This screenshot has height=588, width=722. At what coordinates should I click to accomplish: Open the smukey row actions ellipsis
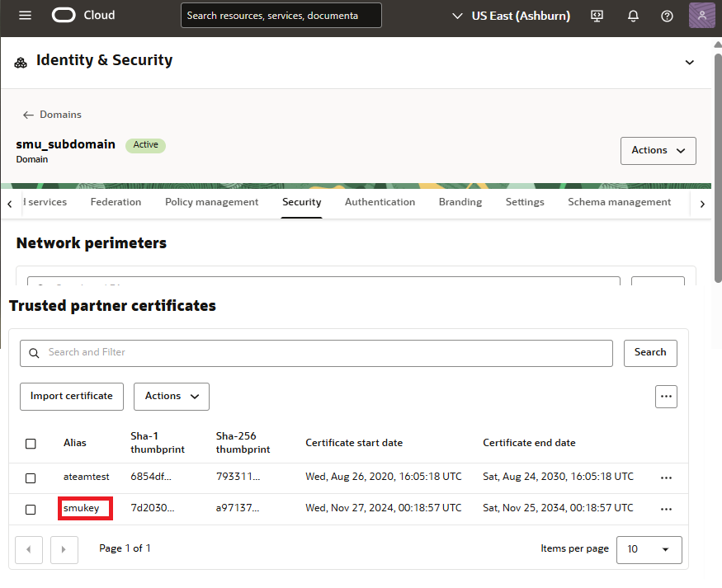tap(666, 509)
